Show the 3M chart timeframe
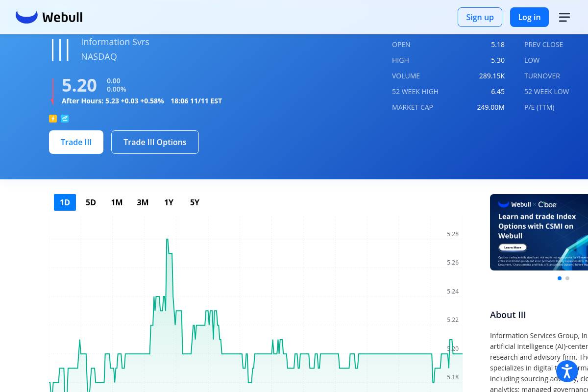Viewport: 588px width, 392px height. pyautogui.click(x=143, y=202)
